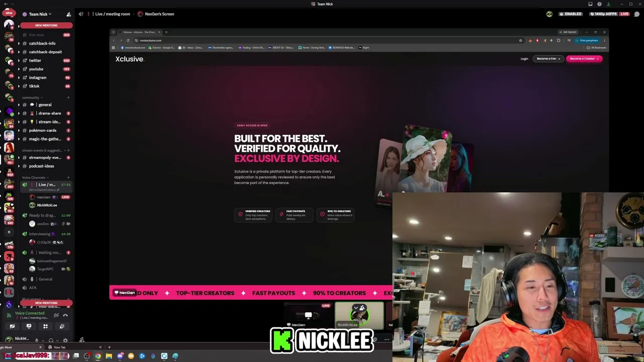
Task: Jump to the top NEW MENTIONS pill
Action: click(46, 25)
